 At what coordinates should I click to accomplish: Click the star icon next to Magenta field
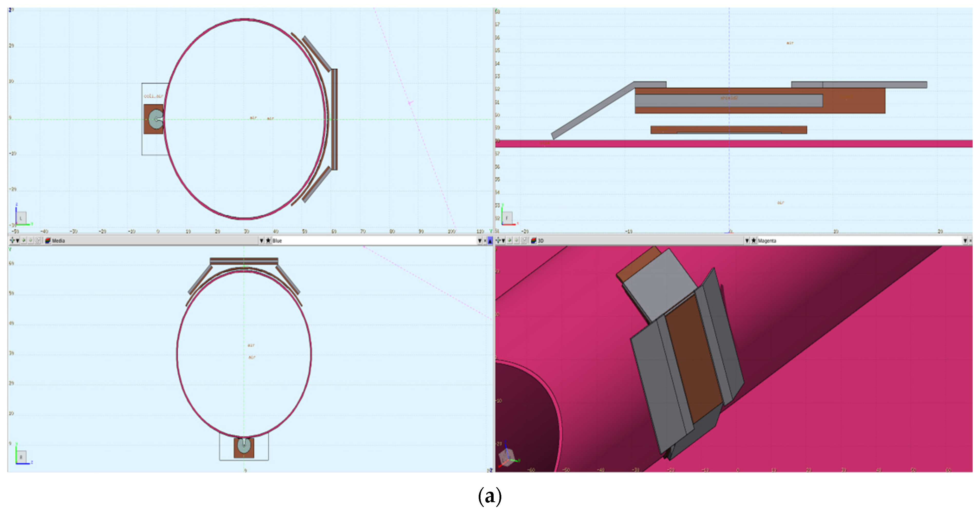tap(754, 241)
